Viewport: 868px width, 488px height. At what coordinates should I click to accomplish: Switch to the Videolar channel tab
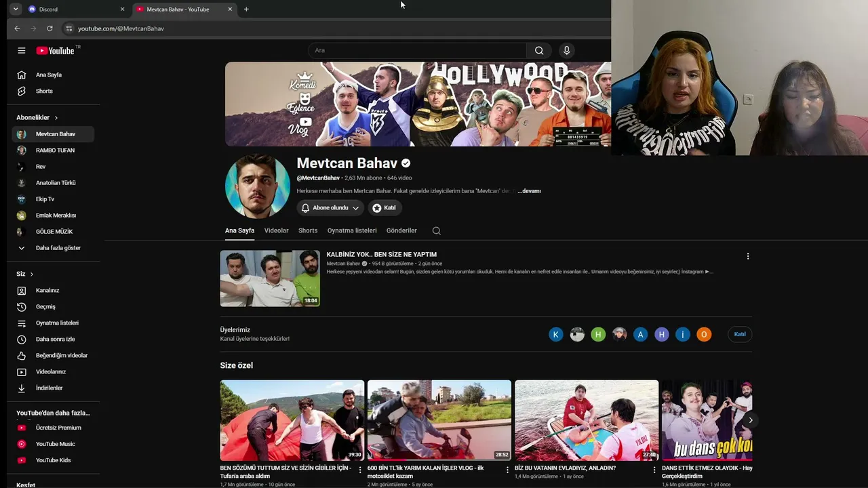[276, 230]
